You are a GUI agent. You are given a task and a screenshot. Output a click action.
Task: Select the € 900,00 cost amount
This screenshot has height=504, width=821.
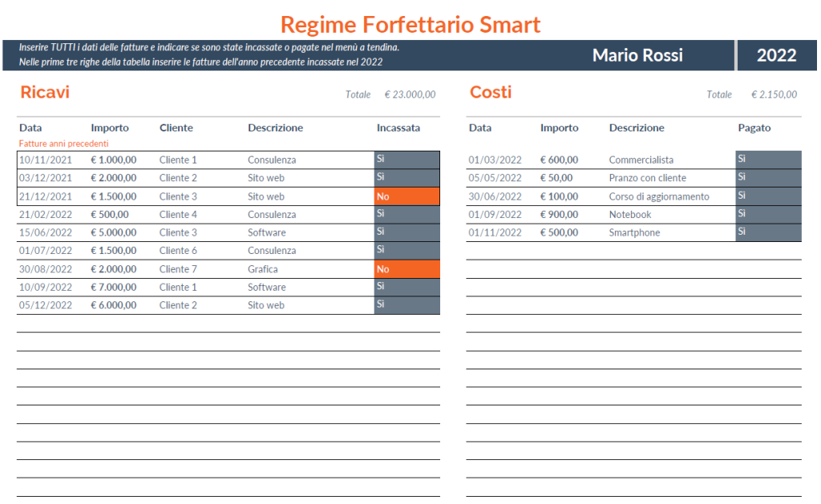559,214
